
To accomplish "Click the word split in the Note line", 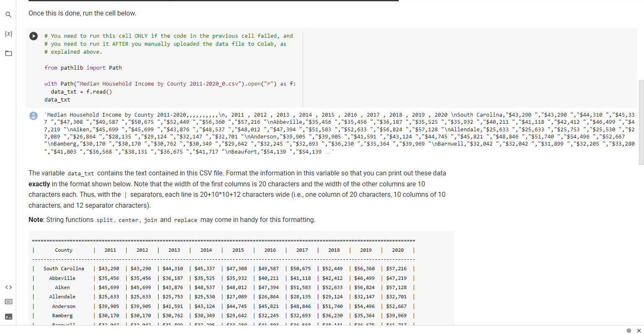I will click(104, 219).
